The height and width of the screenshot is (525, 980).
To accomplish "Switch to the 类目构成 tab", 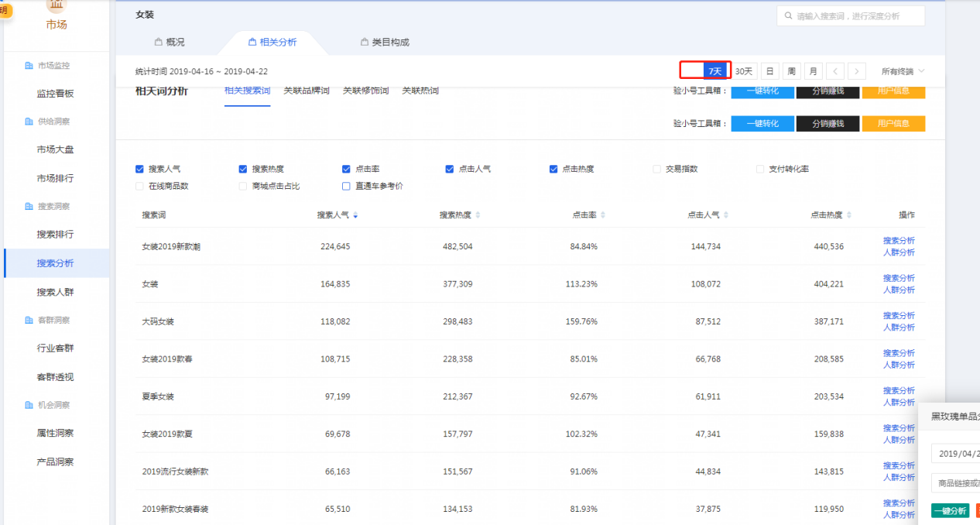I will tap(385, 43).
